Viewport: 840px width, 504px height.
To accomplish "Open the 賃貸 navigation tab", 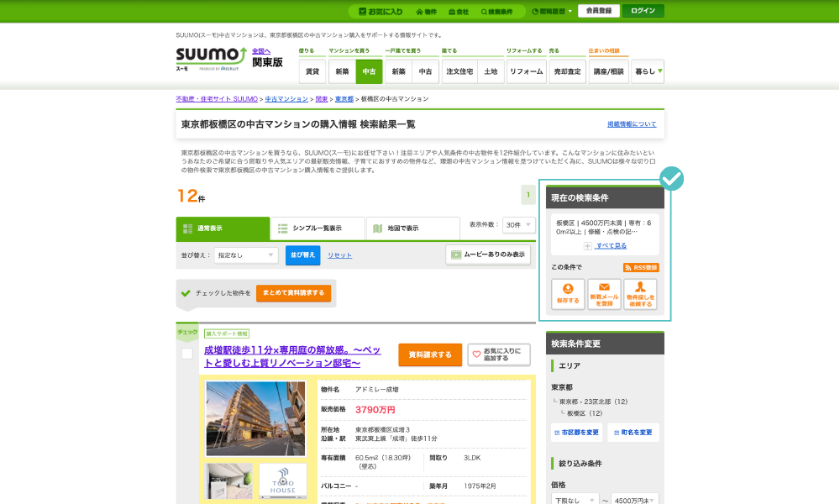I will point(312,71).
